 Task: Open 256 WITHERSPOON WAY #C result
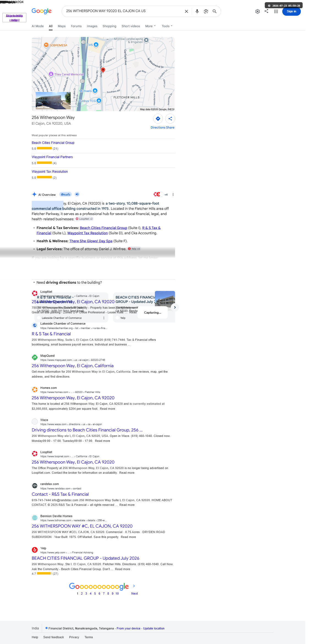(x=82, y=526)
